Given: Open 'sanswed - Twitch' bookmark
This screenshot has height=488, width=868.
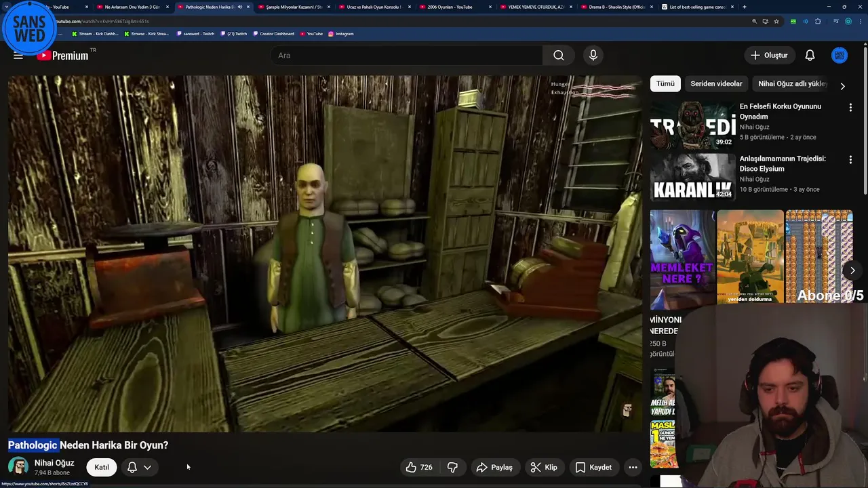Looking at the screenshot, I should tap(195, 33).
